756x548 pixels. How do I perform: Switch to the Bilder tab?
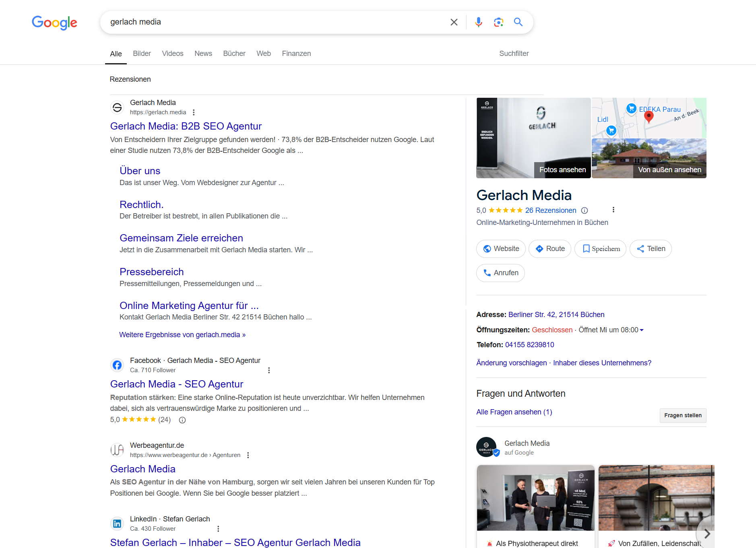(142, 54)
